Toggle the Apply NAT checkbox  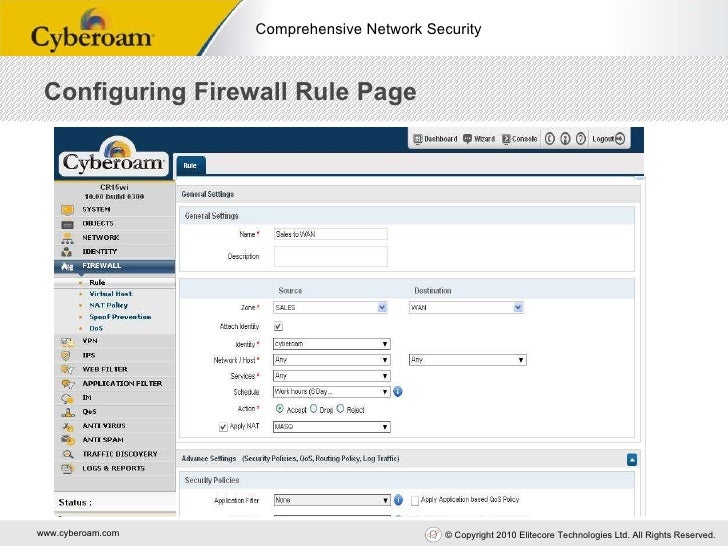(x=223, y=427)
